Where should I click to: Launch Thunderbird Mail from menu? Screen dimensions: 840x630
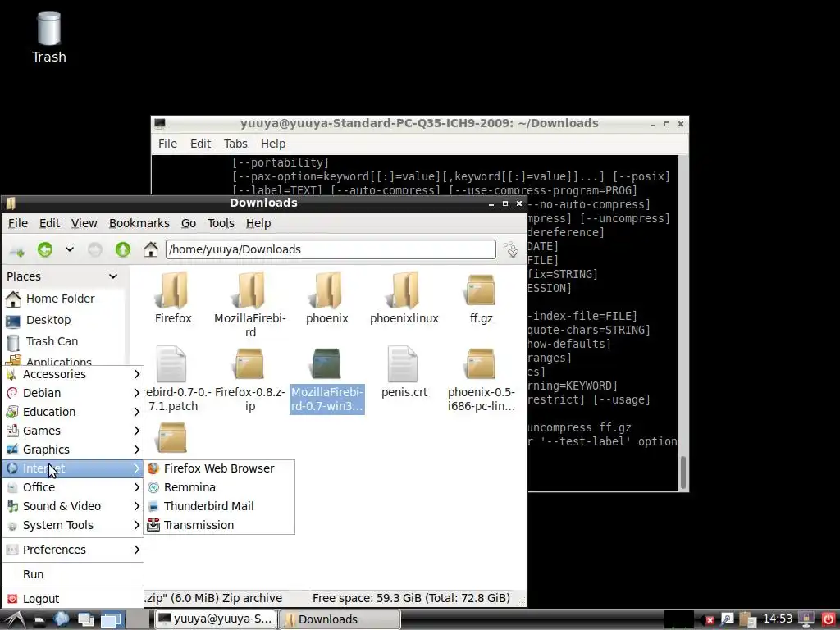(x=218, y=506)
